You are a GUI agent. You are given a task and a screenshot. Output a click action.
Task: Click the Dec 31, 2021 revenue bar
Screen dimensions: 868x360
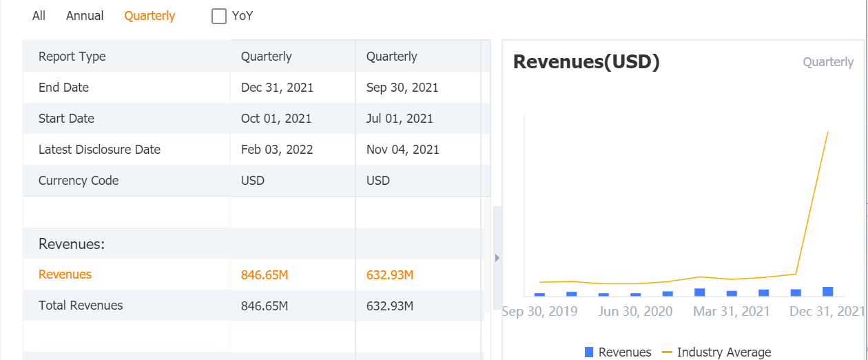click(x=827, y=292)
